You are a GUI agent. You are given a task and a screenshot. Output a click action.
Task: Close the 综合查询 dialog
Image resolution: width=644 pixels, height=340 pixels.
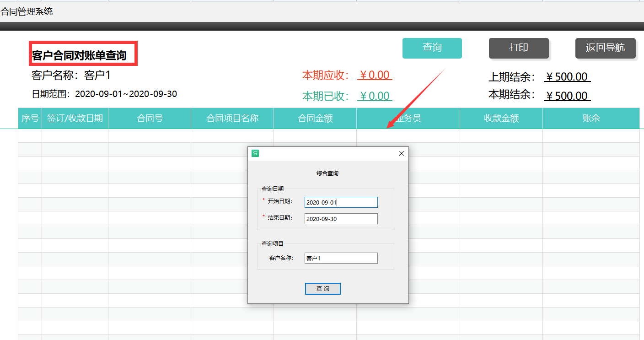tap(401, 153)
